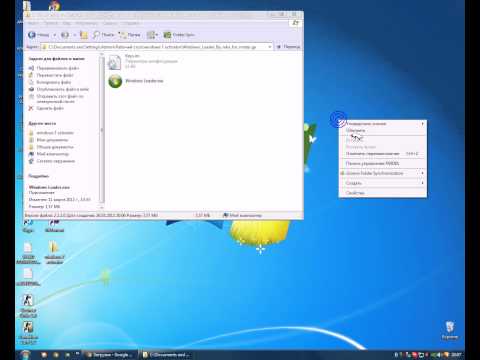Click the task pane vertical scrollbar

(x=102, y=130)
